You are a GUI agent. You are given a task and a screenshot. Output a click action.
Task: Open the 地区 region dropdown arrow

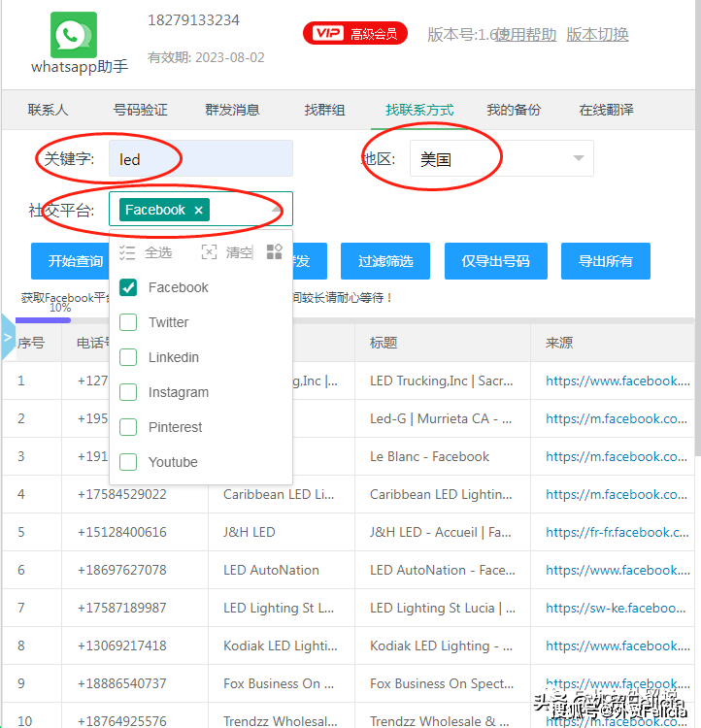[579, 158]
